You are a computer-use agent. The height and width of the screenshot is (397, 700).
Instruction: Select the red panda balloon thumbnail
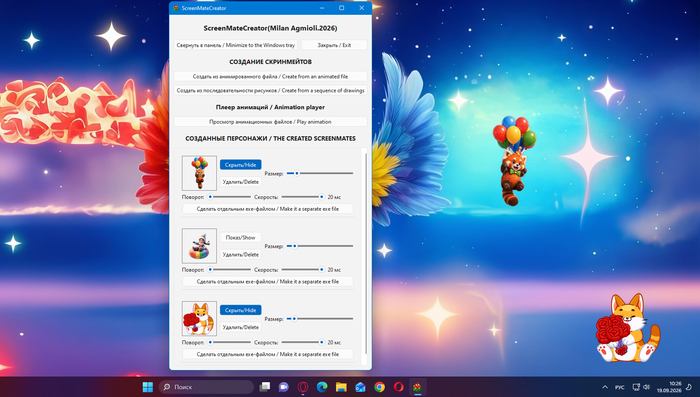(x=200, y=173)
